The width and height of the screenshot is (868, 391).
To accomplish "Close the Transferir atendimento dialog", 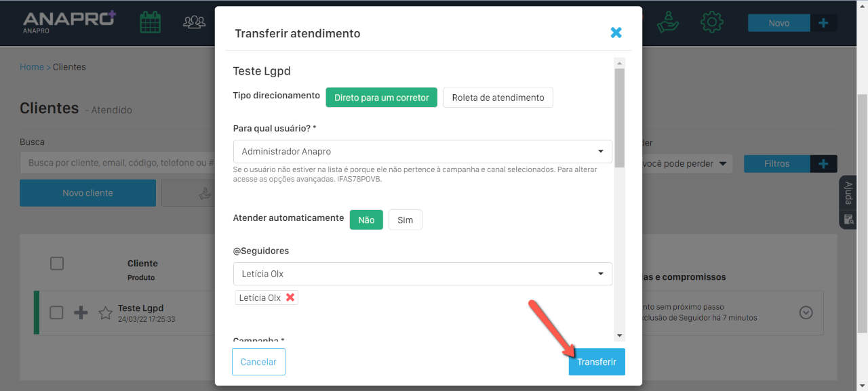I will [x=616, y=33].
